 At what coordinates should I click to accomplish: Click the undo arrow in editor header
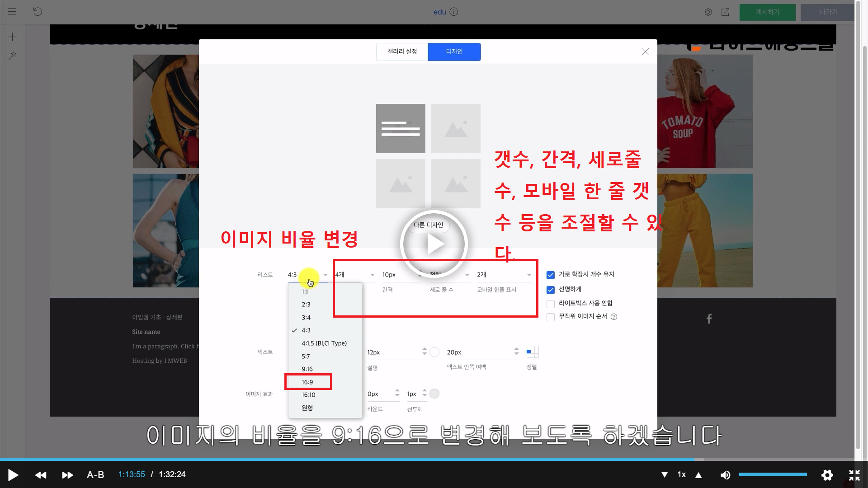[x=38, y=12]
